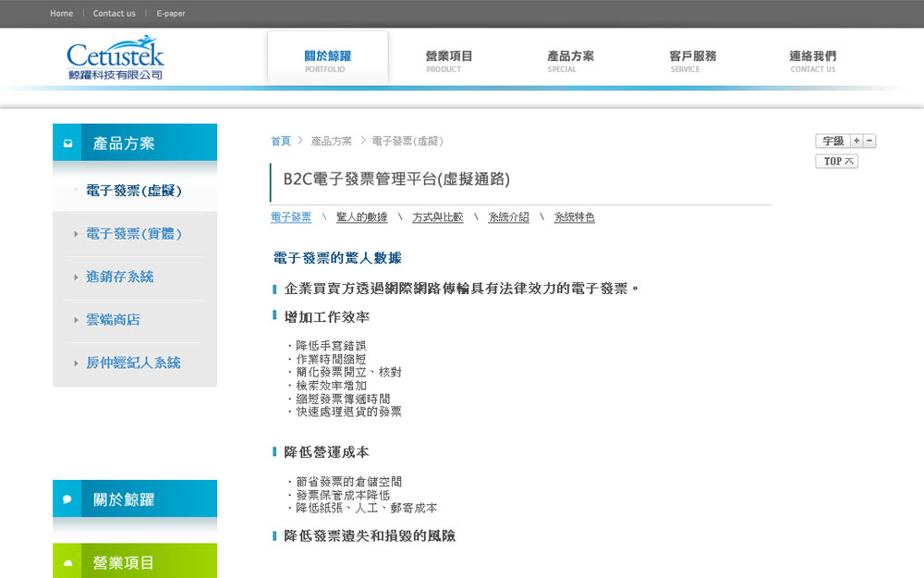Click the Cetustek logo
The image size is (924, 578).
[x=115, y=58]
